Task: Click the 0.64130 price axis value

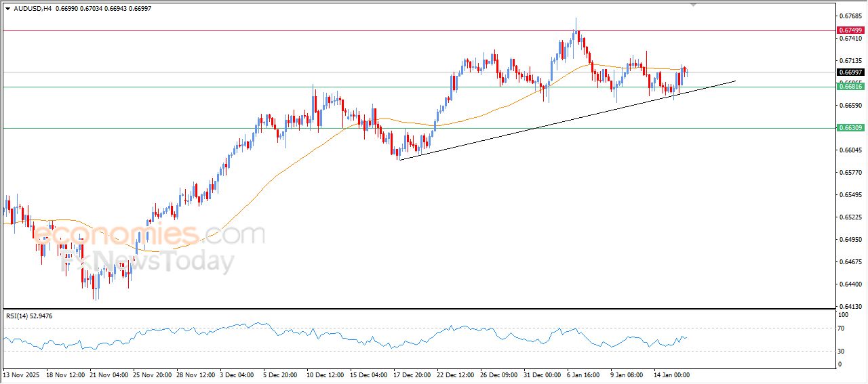Action: 850,306
